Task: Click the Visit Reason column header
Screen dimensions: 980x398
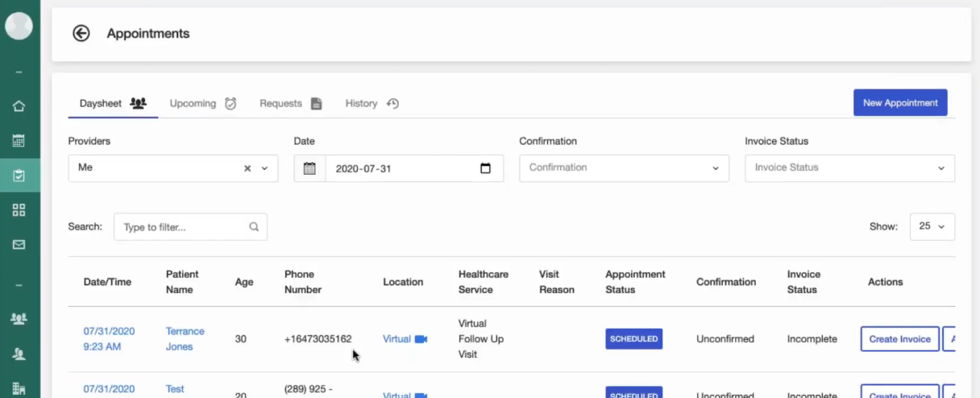Action: (557, 282)
